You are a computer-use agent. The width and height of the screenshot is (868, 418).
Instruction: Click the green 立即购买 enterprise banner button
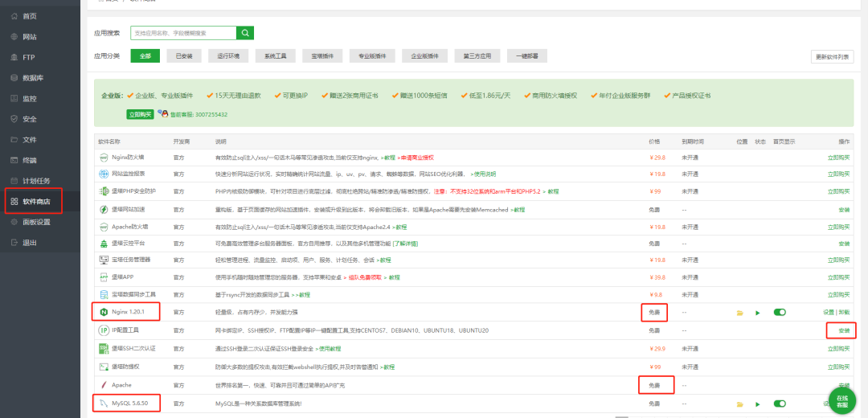click(x=140, y=115)
